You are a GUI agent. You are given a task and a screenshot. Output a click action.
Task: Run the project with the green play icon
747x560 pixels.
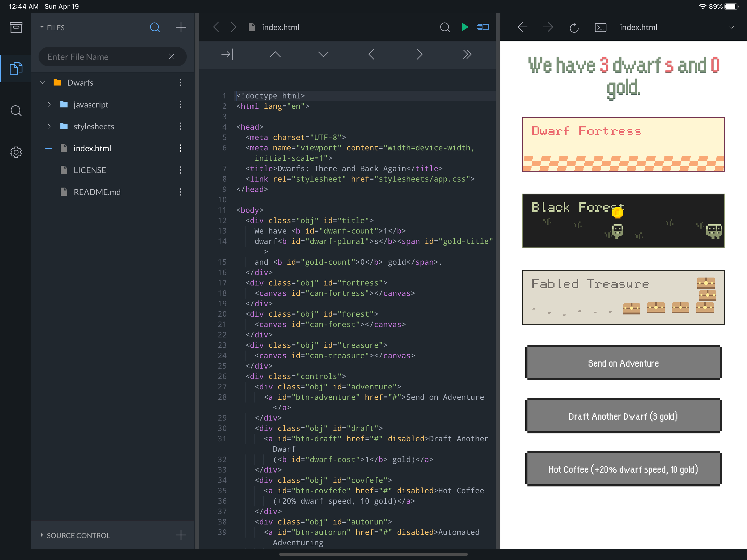[x=465, y=27]
